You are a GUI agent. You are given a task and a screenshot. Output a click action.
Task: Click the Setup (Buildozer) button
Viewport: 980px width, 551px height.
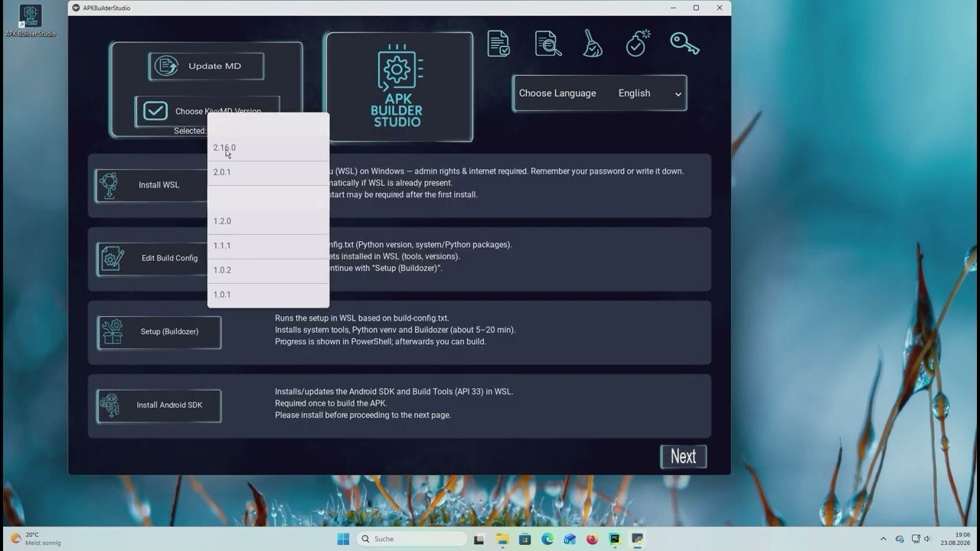tap(159, 332)
